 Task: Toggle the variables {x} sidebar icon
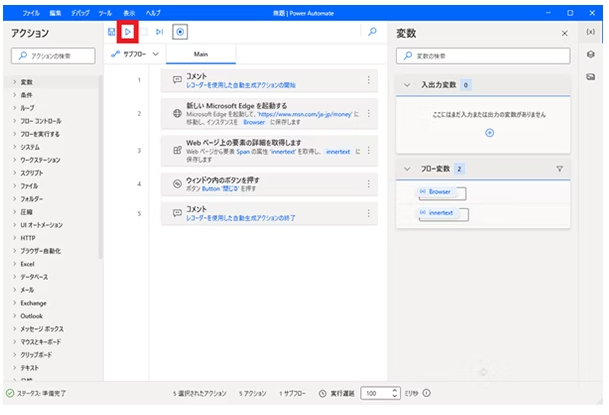coord(590,32)
